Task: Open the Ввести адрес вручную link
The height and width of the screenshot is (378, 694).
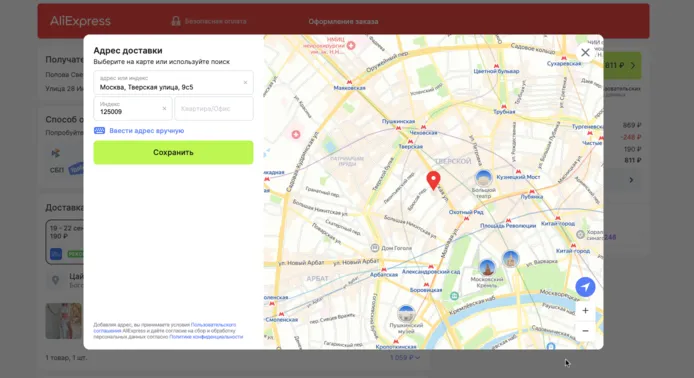Action: click(147, 131)
